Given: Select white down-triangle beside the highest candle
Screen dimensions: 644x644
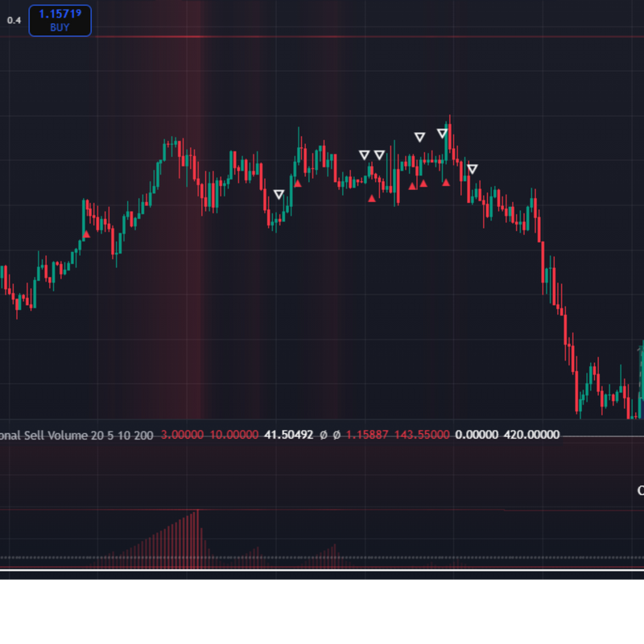Looking at the screenshot, I should pyautogui.click(x=442, y=134).
